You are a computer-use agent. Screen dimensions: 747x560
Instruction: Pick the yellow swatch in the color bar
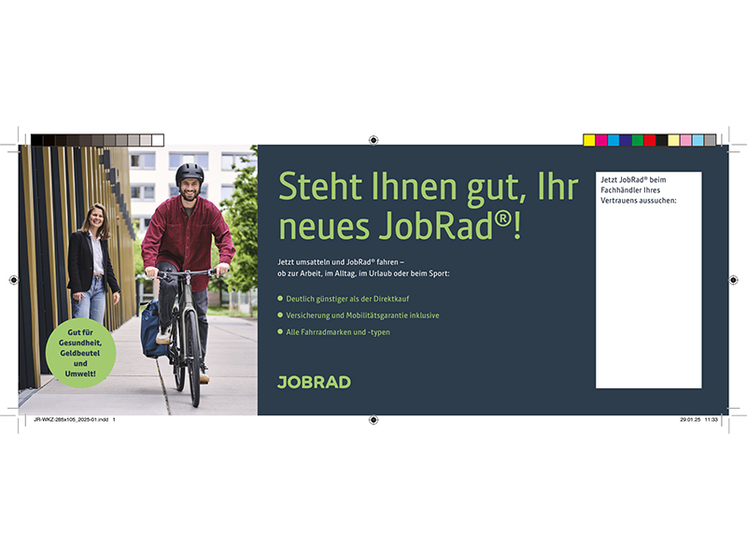589,140
